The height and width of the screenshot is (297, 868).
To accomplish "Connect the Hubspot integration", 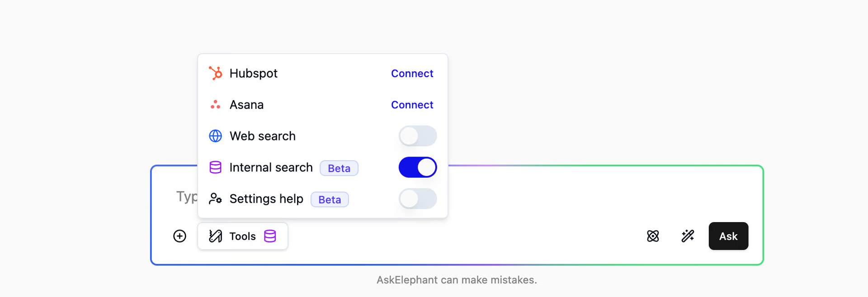I will [x=412, y=73].
